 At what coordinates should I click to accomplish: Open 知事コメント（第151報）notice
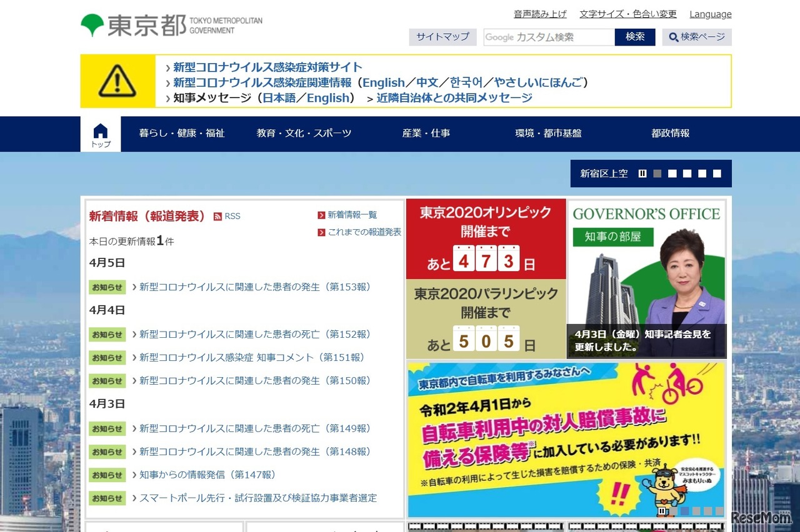point(252,357)
